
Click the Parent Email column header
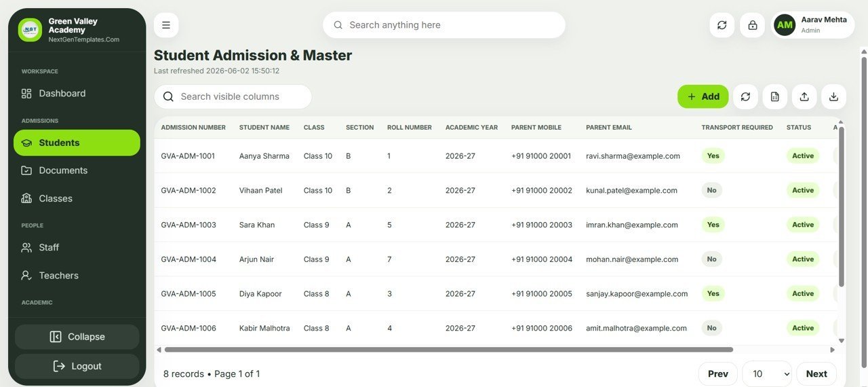tap(609, 128)
